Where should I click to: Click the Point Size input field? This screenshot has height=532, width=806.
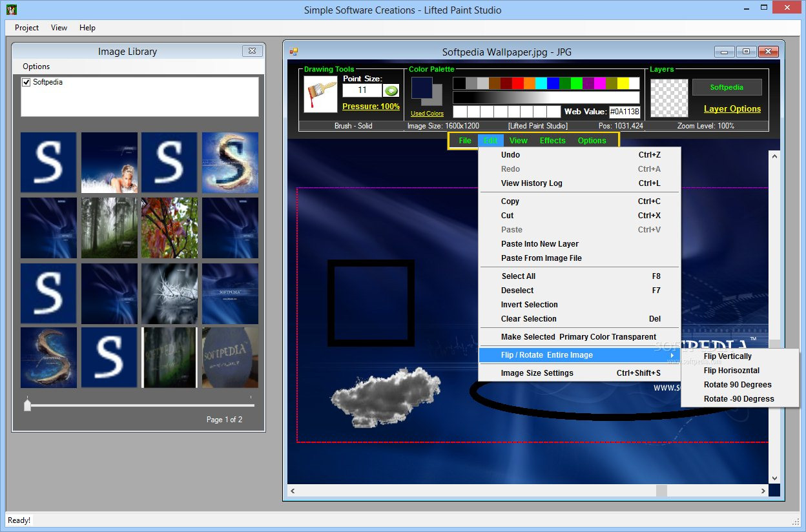point(362,90)
